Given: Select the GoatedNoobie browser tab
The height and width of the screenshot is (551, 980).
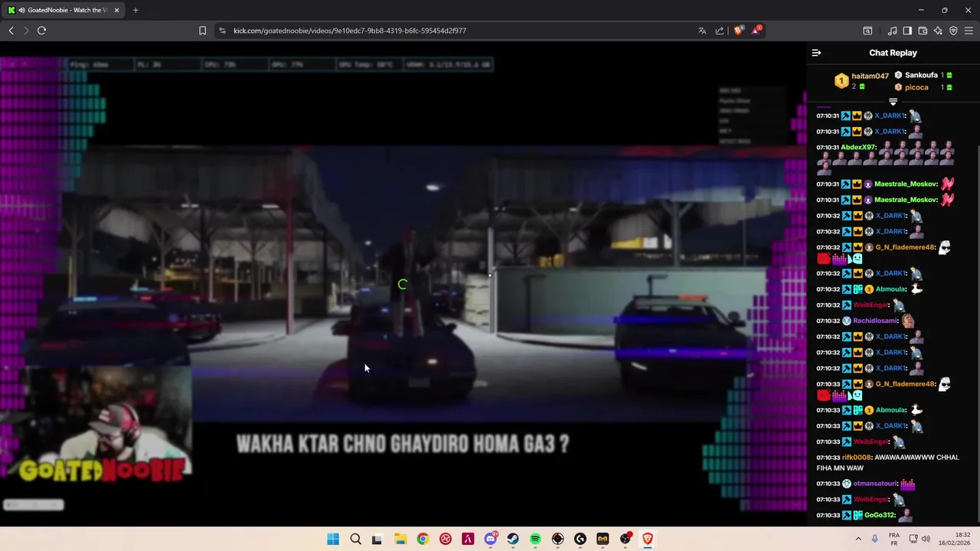Looking at the screenshot, I should [x=63, y=10].
